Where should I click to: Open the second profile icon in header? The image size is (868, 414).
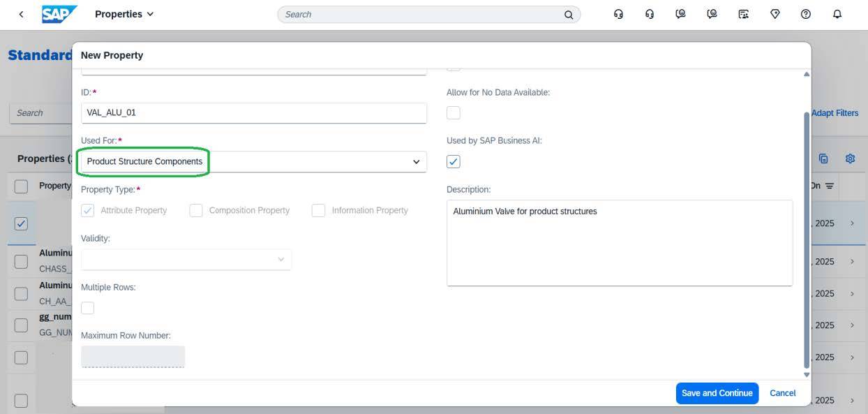pyautogui.click(x=712, y=14)
